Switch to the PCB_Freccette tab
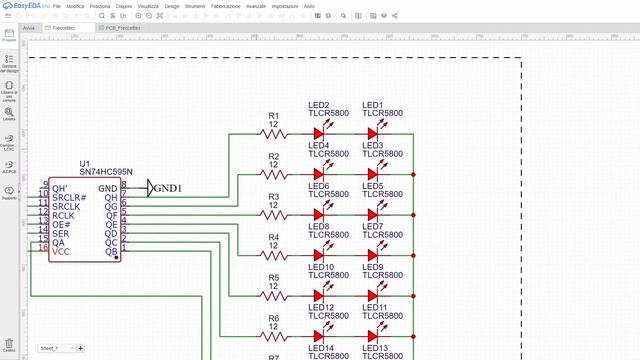Image resolution: width=640 pixels, height=360 pixels. (122, 28)
